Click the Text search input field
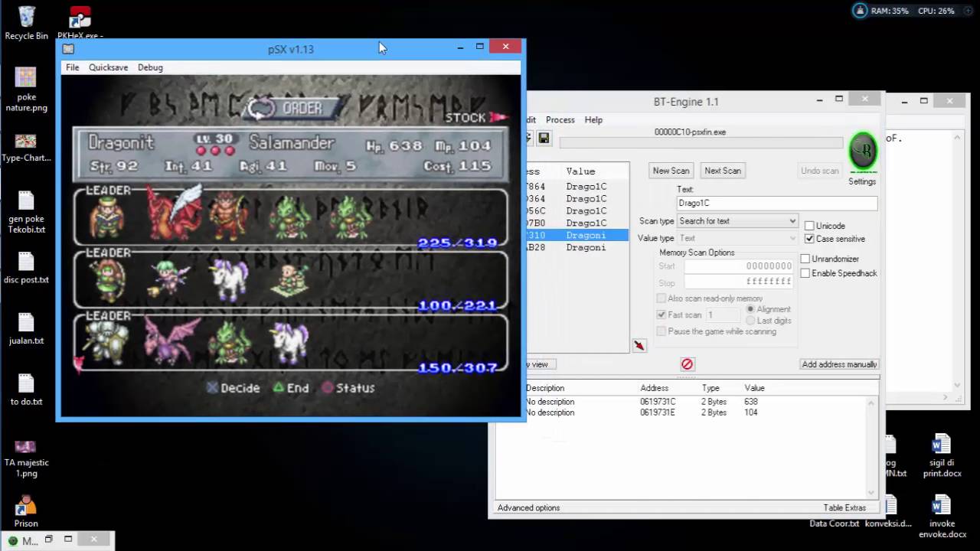This screenshot has height=551, width=980. pos(776,203)
